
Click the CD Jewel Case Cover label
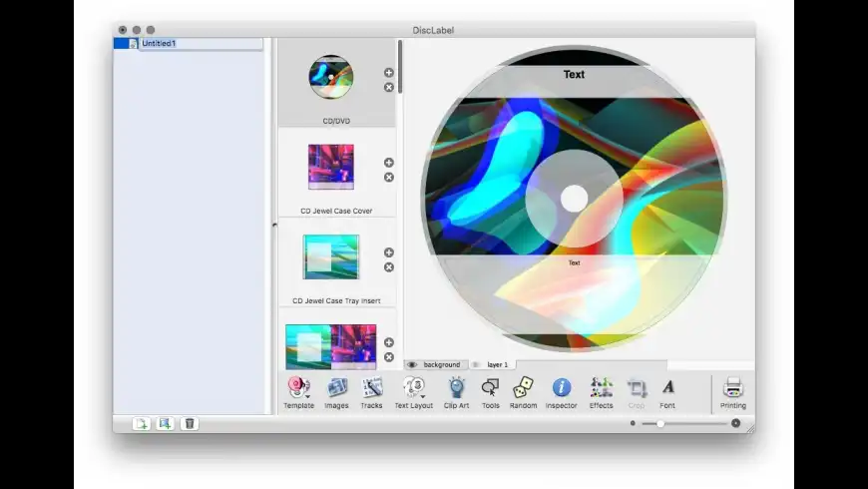[336, 211]
